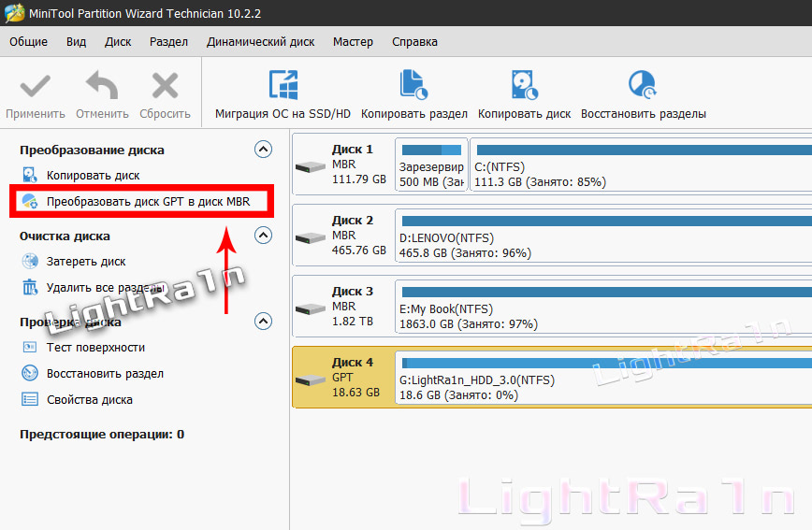Screen dimensions: 812x530
Task: Open the Вид menu
Action: [76, 41]
